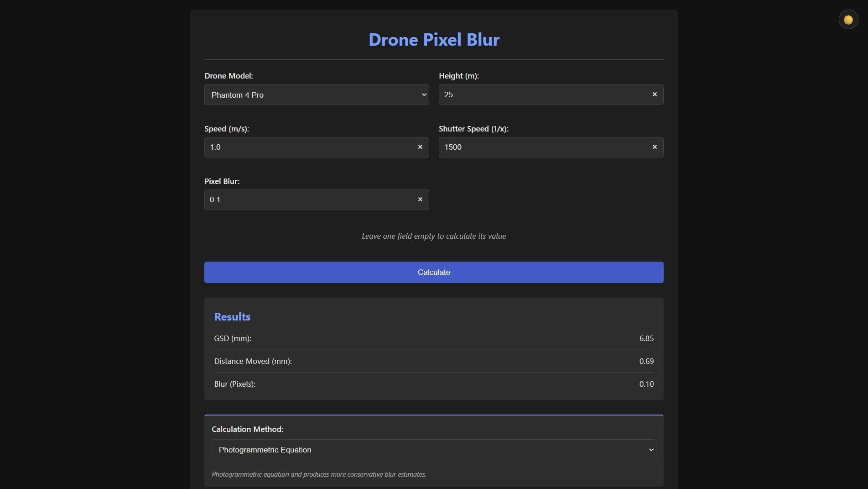
Task: Clear the Shutter Speed field via × icon
Action: coord(654,147)
